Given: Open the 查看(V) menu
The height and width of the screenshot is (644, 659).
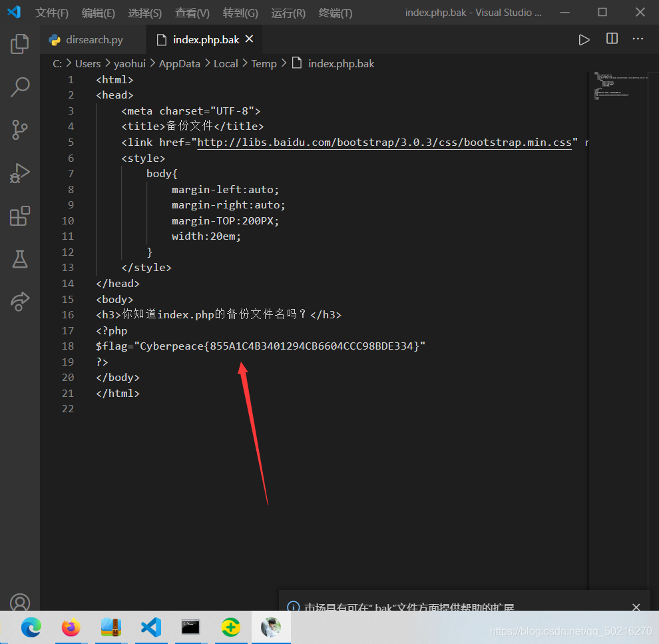Looking at the screenshot, I should coord(192,13).
